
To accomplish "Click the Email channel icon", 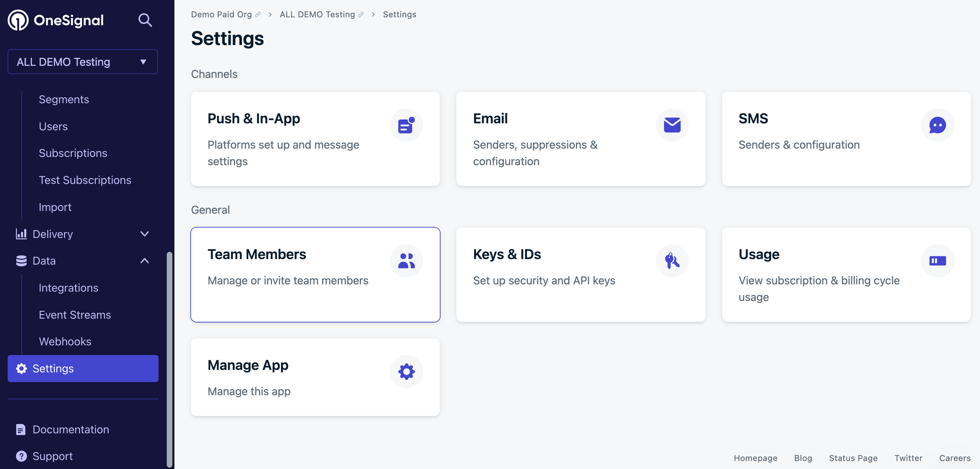I will point(672,124).
